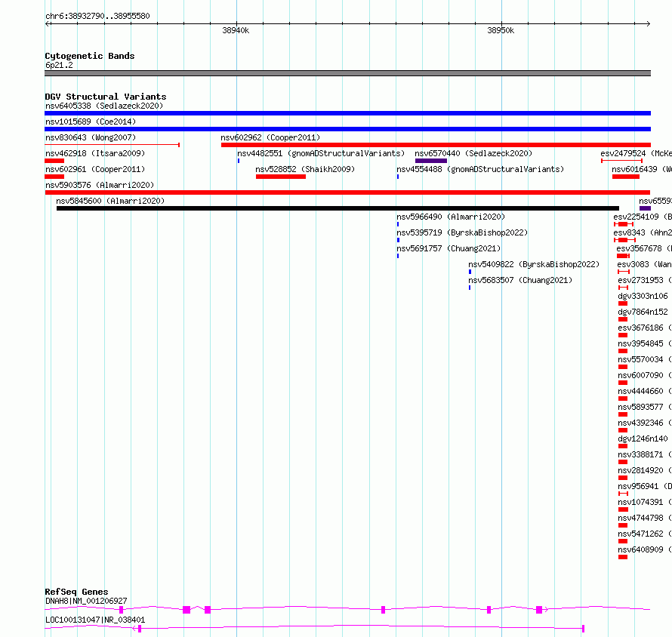672x637 pixels.
Task: Open the nsv528852 (Shaikh2009) label
Action: (305, 169)
